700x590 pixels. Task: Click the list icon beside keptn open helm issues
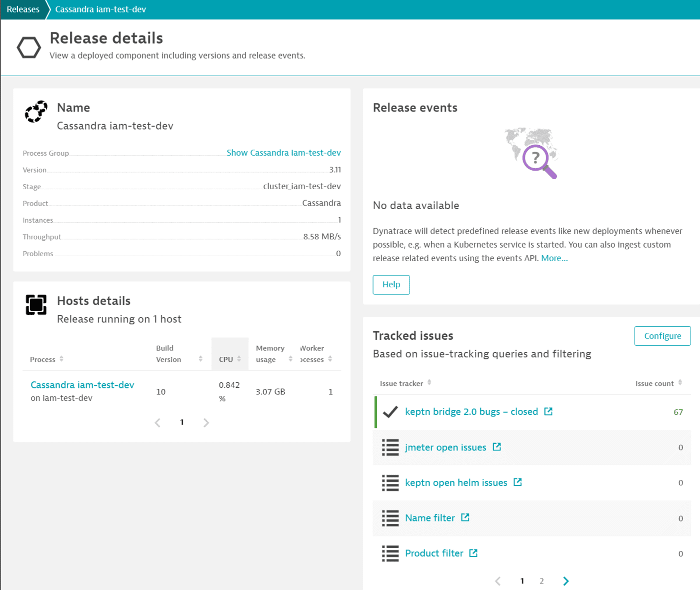coord(390,482)
